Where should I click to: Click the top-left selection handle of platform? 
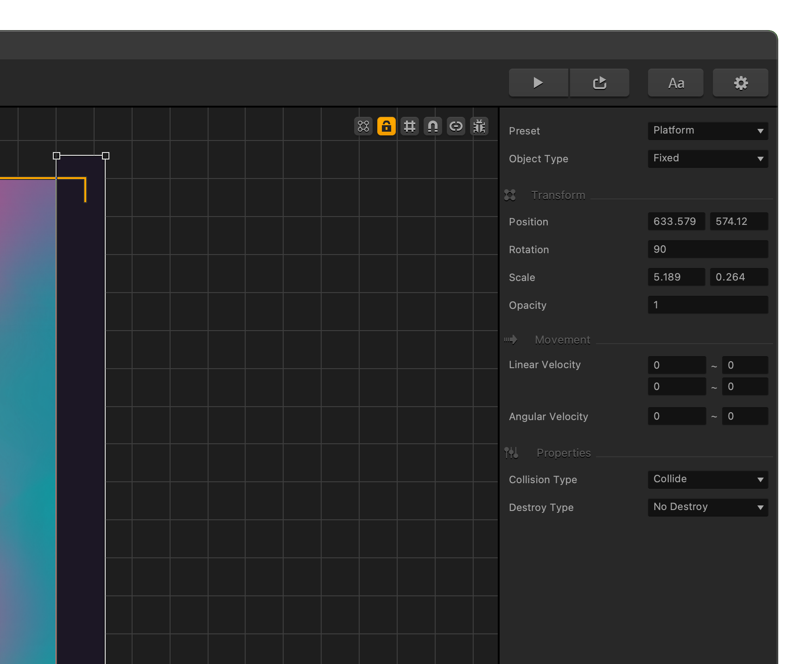pos(57,156)
